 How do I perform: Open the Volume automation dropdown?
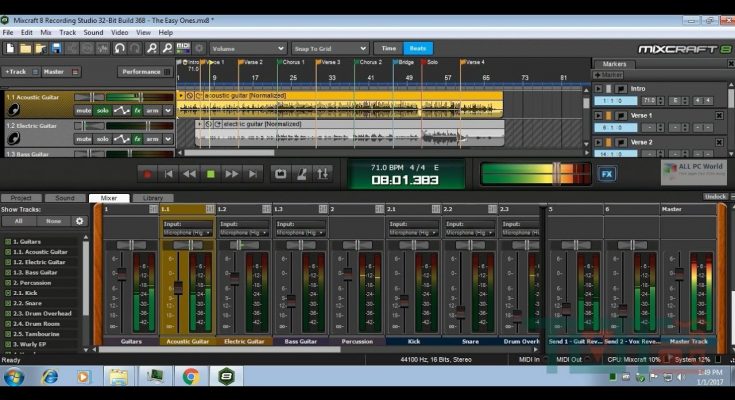247,48
